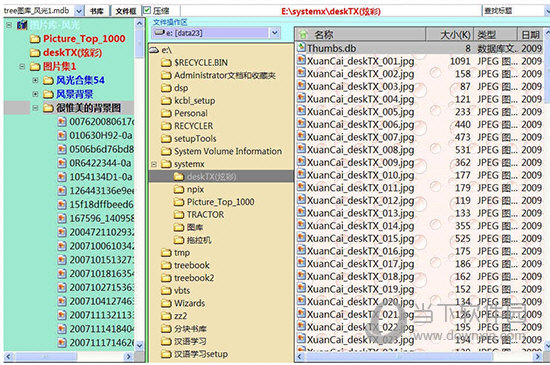Open the Administrator文档和收藏夹 folder
The height and width of the screenshot is (365, 550).
click(224, 75)
